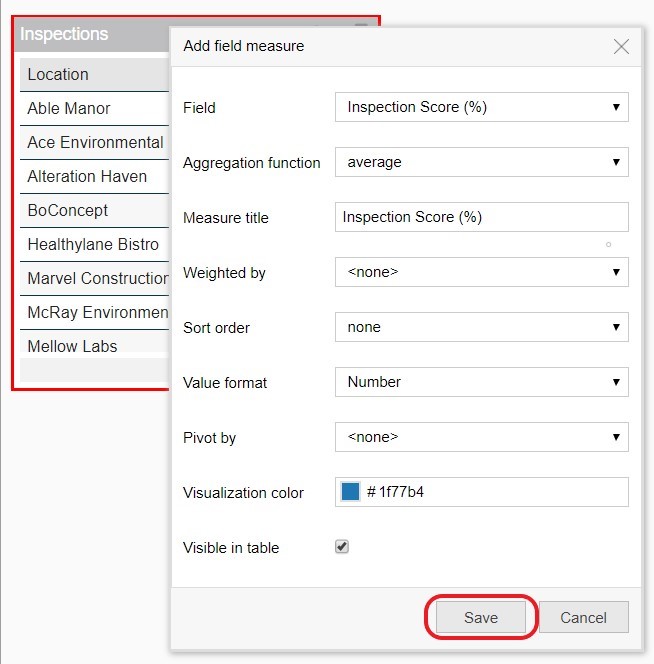Click the Inspections panel title
This screenshot has width=654, height=664.
click(x=64, y=34)
